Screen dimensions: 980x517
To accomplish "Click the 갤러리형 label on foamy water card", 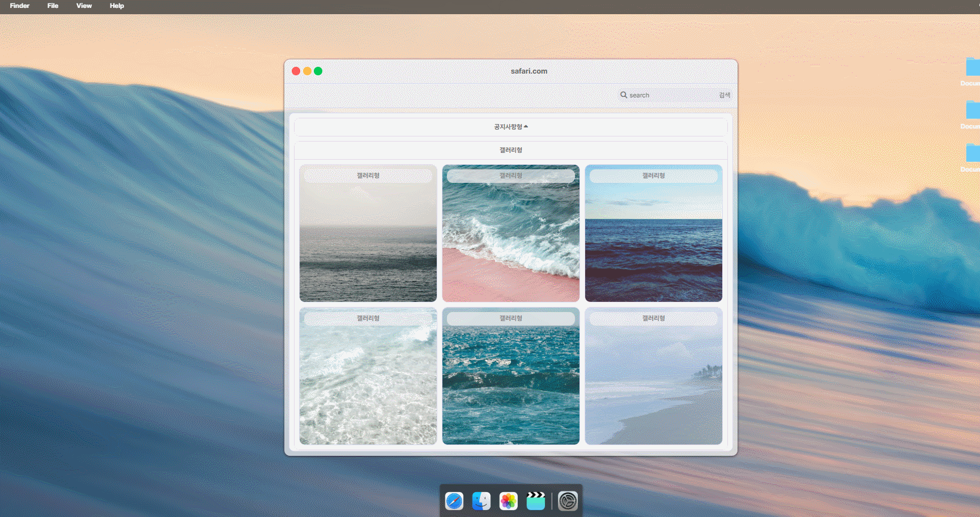I will [368, 319].
